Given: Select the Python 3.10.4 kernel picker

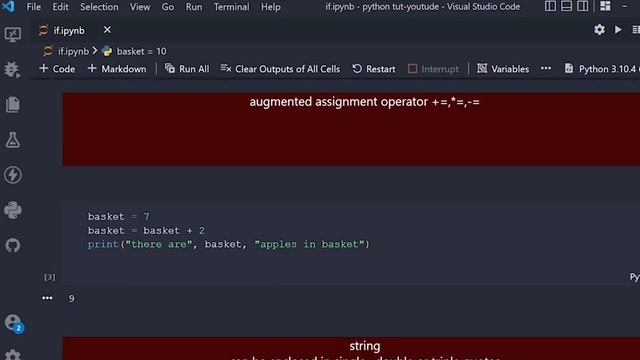Looking at the screenshot, I should click(602, 69).
